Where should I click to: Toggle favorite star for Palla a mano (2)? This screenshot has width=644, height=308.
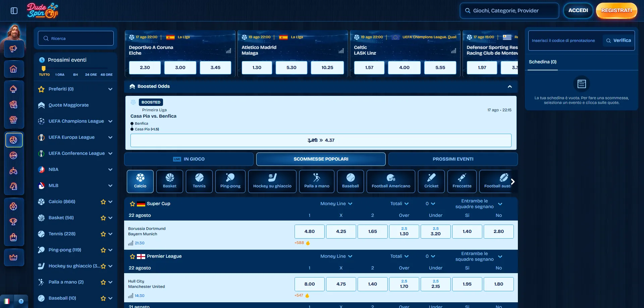[103, 282]
